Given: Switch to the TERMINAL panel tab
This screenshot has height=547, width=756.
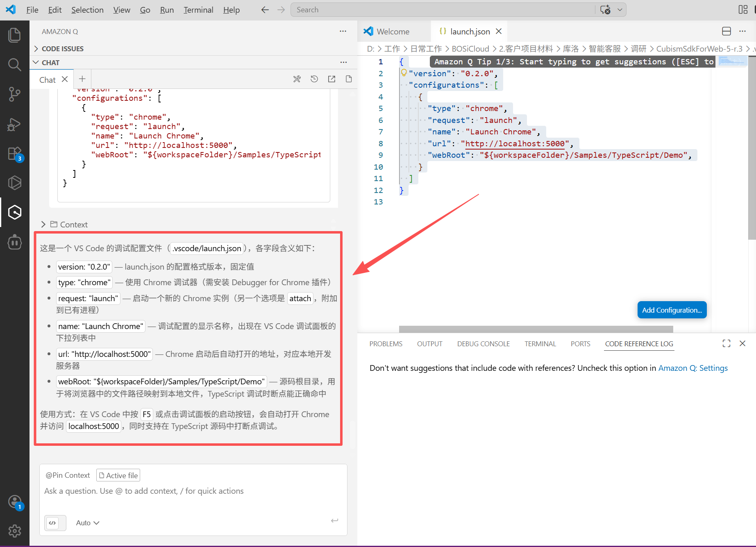Looking at the screenshot, I should pyautogui.click(x=540, y=344).
